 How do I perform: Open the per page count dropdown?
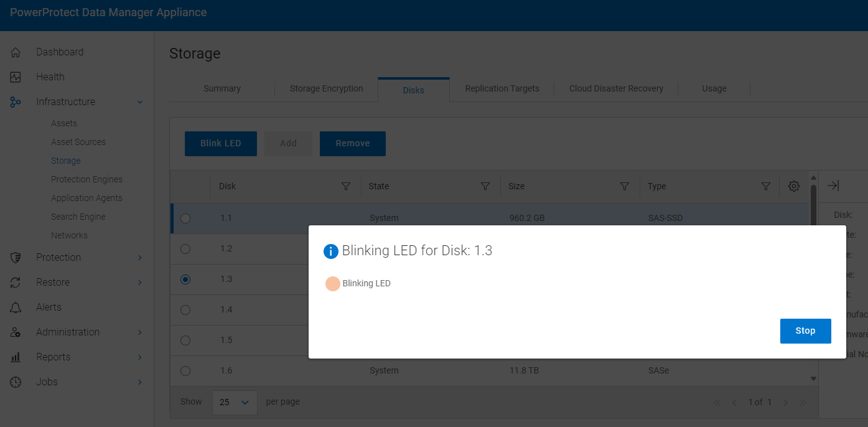pos(234,402)
